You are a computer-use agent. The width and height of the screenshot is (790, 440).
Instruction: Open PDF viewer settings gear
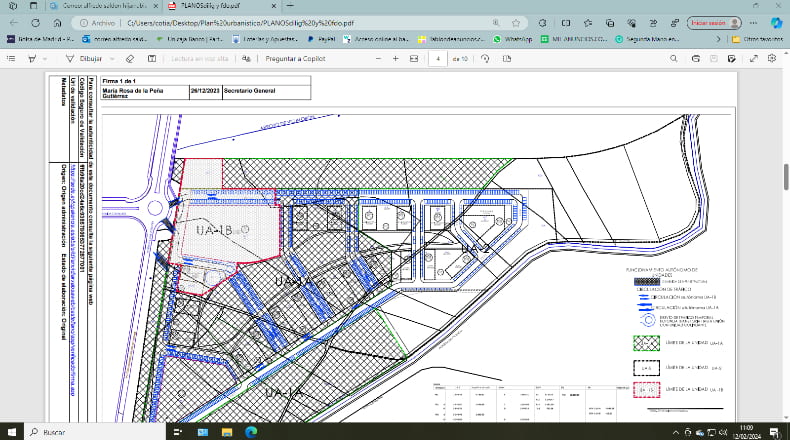[x=772, y=59]
